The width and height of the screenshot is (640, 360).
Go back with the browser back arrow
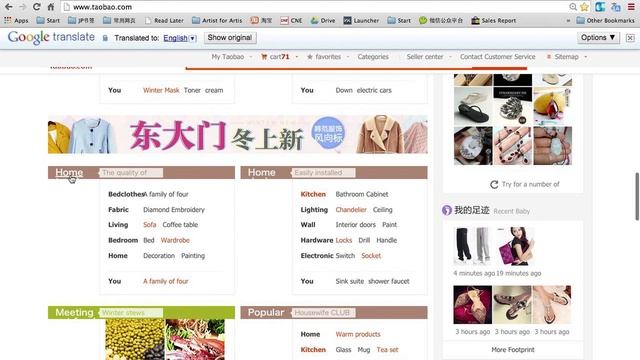coord(8,7)
